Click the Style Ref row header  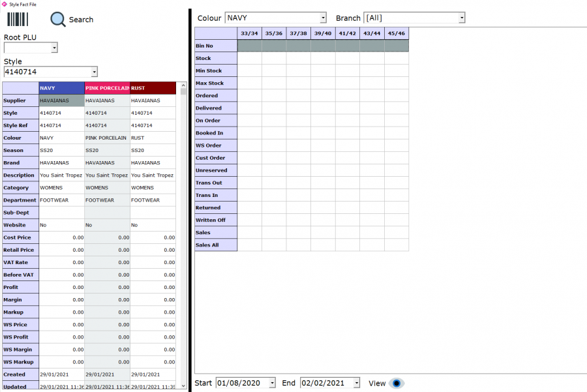[21, 125]
